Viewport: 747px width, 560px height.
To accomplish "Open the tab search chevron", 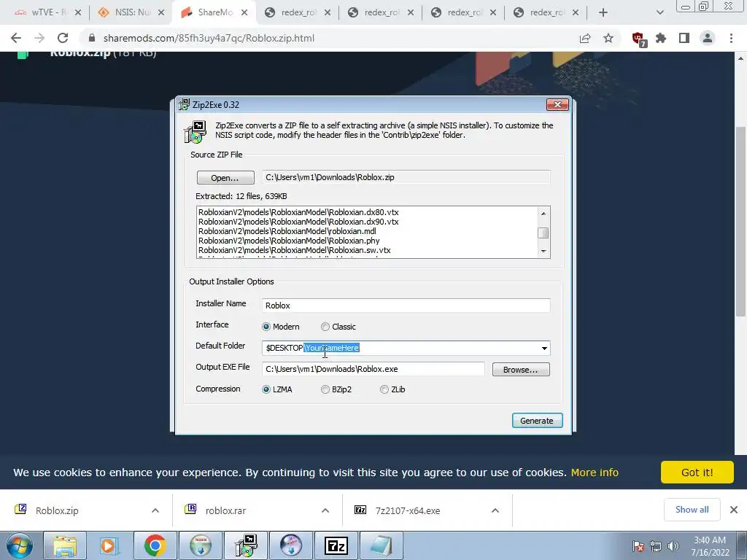I will pos(659,12).
